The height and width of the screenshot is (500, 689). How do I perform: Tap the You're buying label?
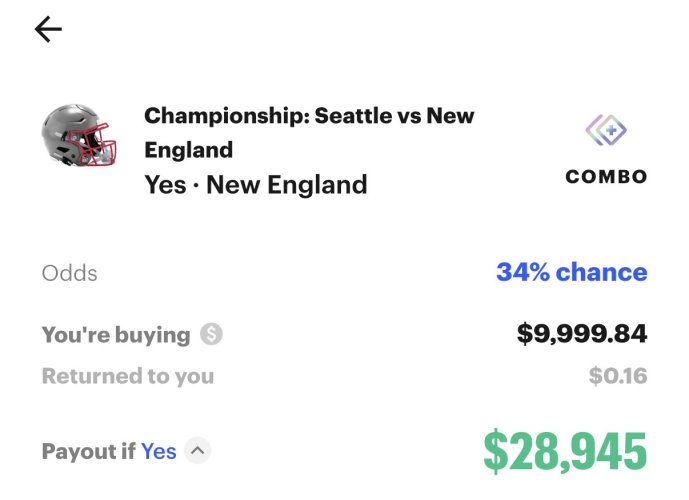[x=115, y=334]
